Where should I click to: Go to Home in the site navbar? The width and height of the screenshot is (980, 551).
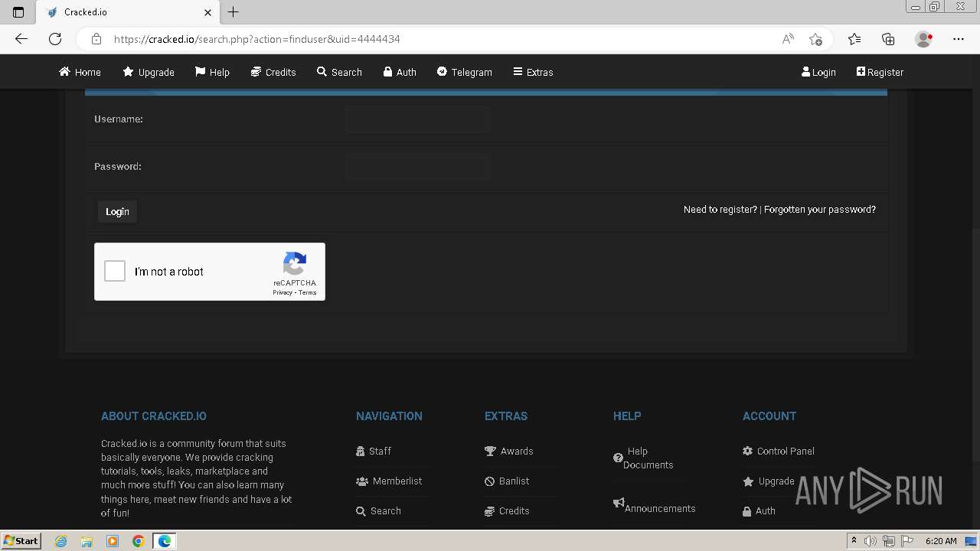click(80, 72)
